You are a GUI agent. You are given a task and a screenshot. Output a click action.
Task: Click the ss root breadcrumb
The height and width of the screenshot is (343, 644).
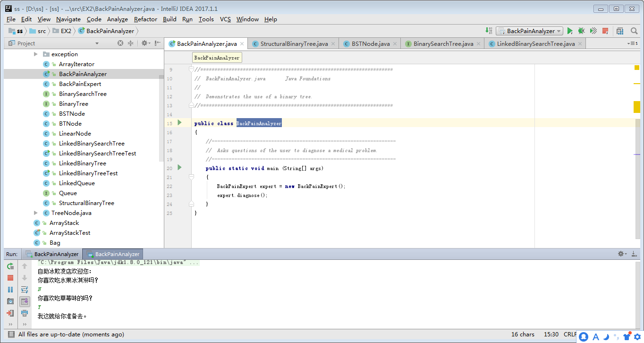click(16, 31)
